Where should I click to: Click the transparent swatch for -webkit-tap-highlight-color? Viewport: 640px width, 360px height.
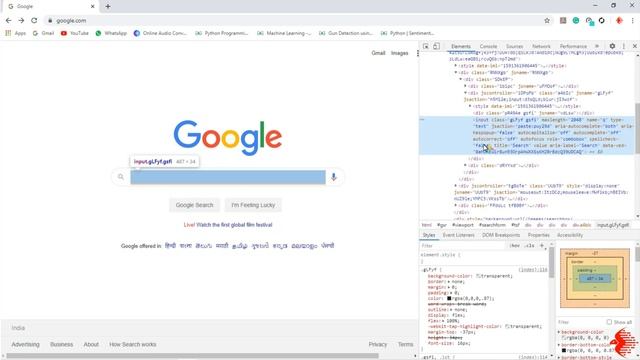coord(507,326)
